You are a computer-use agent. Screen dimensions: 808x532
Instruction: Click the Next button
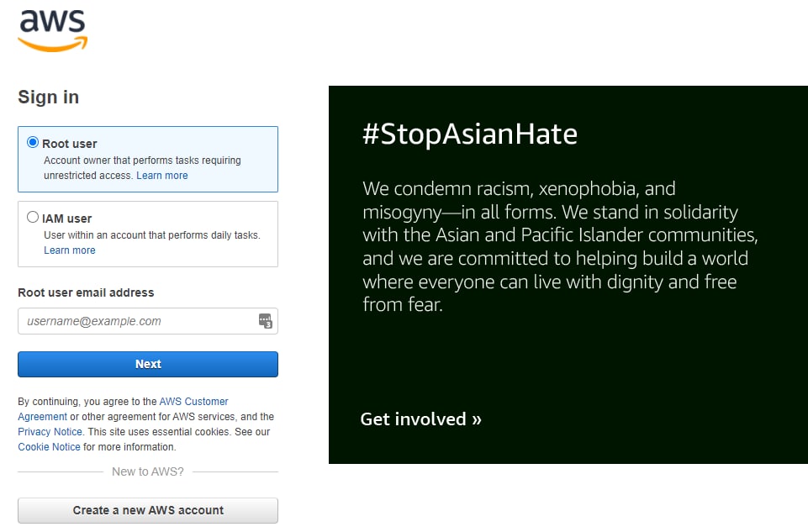[x=148, y=364]
